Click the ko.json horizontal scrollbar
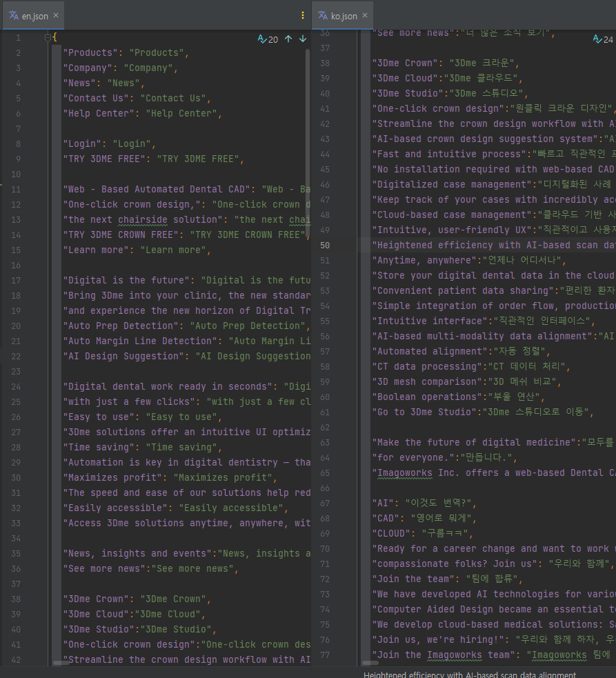616x678 pixels. coord(370,663)
